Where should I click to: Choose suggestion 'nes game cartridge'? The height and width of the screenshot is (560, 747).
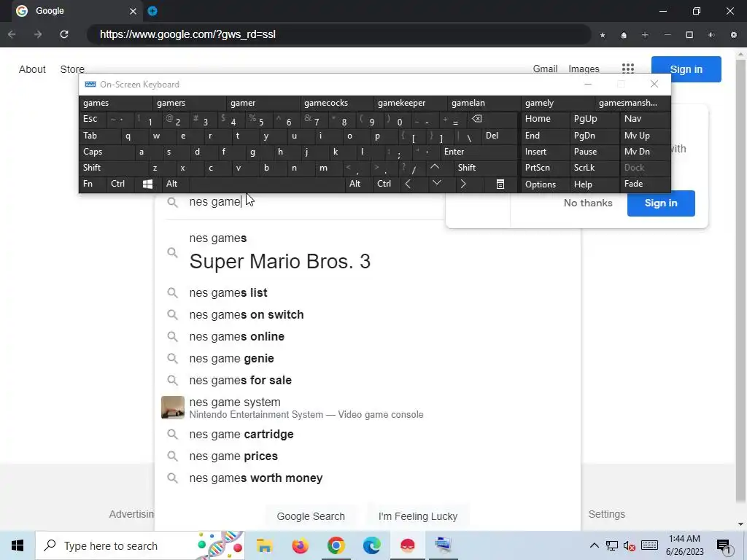241,435
